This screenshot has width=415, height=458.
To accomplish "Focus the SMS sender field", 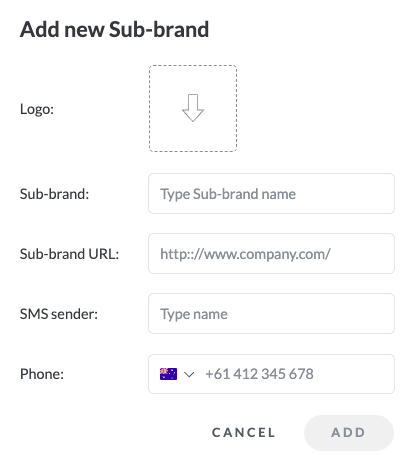I will tap(271, 314).
